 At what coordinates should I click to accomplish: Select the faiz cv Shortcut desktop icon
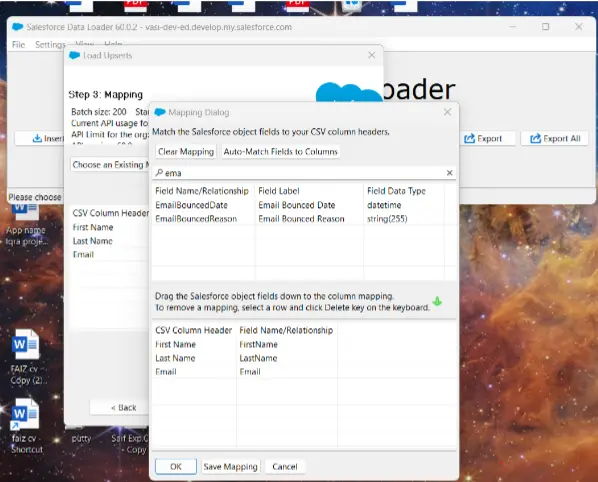[26, 426]
